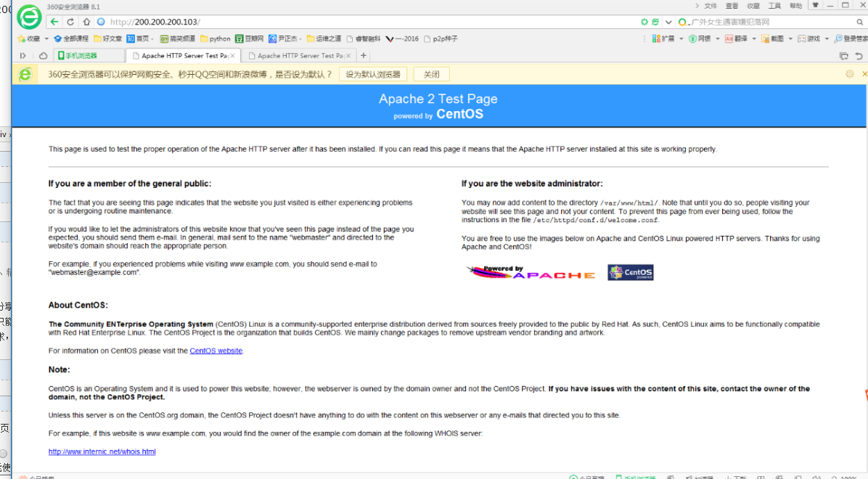Open the 全部课程 bookmark

tap(71, 38)
